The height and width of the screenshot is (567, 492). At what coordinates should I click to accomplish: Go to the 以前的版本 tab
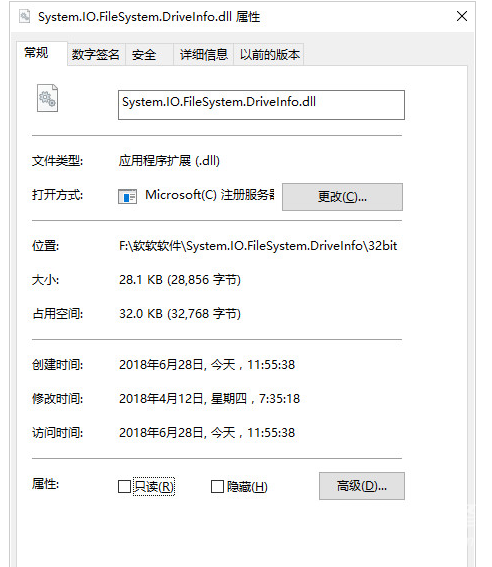point(269,55)
